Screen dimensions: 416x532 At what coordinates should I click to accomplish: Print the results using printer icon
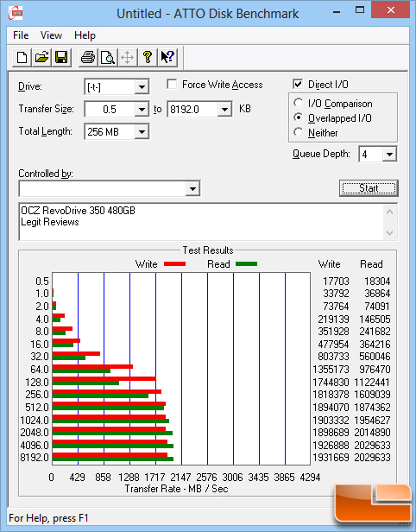(x=88, y=57)
